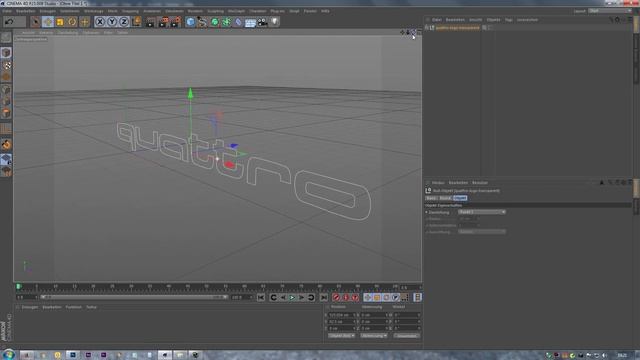
Task: Click the blue Cube primitive icon
Action: (190, 22)
